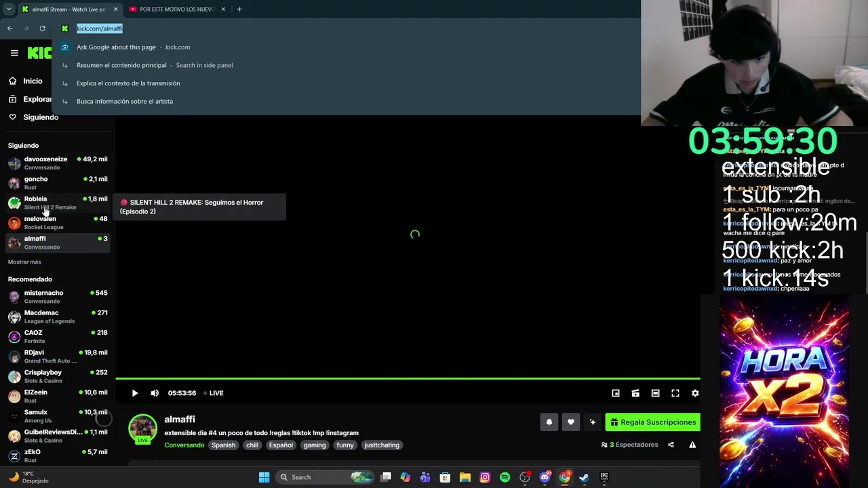Click the justtchating tag
The image size is (868, 488).
(382, 445)
